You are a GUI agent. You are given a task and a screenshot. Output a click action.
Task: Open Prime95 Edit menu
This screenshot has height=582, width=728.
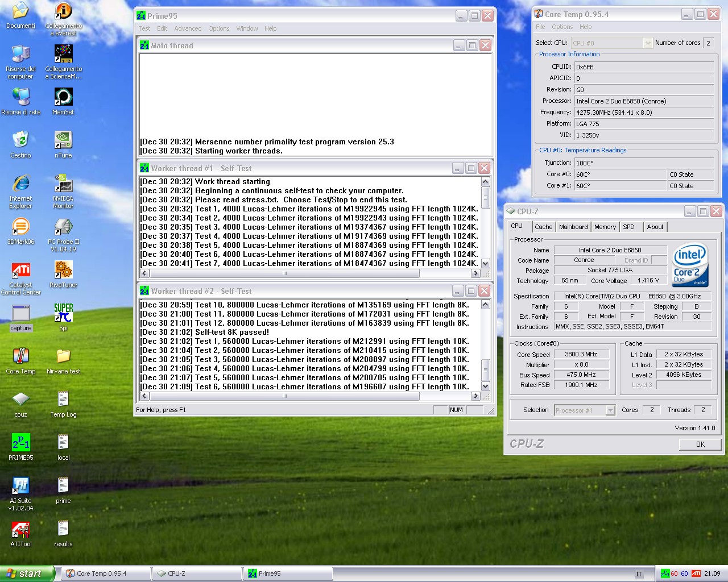coord(162,28)
